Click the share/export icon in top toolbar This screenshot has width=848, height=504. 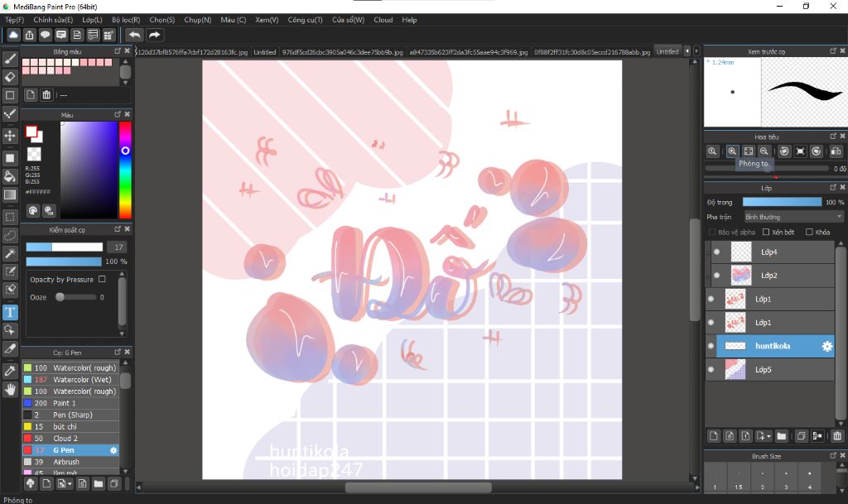point(29,35)
